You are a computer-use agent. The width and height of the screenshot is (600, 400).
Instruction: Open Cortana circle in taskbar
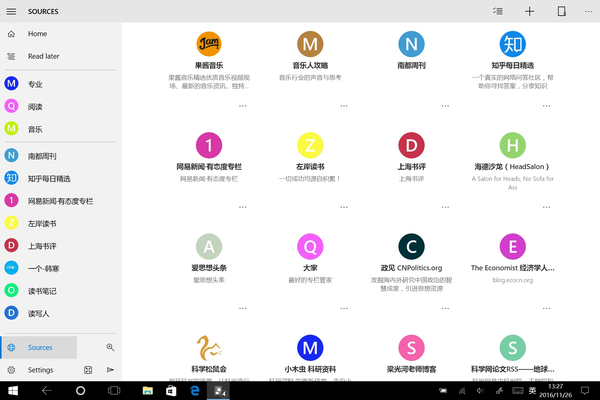pyautogui.click(x=80, y=391)
